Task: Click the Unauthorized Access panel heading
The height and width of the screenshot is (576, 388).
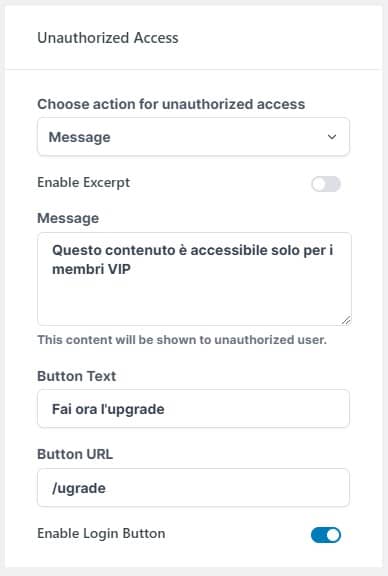Action: (108, 38)
